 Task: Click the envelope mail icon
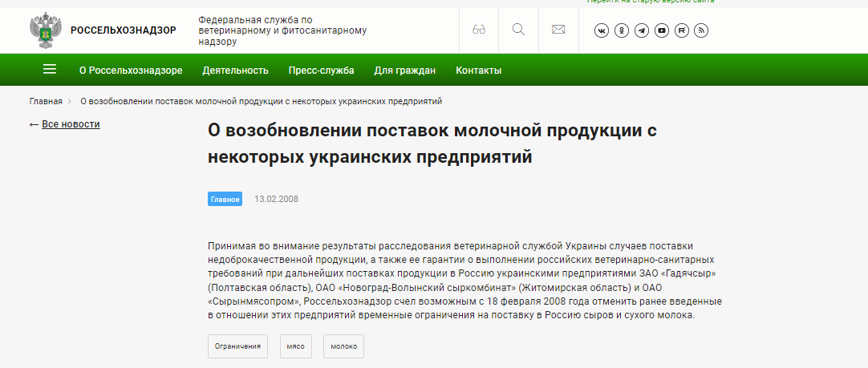tap(558, 30)
